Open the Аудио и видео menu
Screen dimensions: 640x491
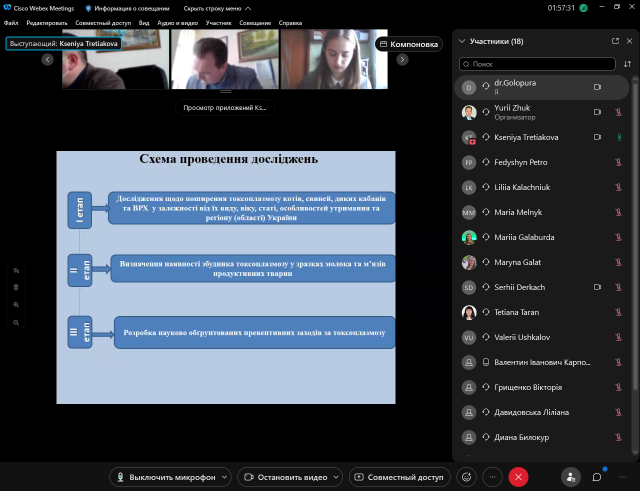178,23
